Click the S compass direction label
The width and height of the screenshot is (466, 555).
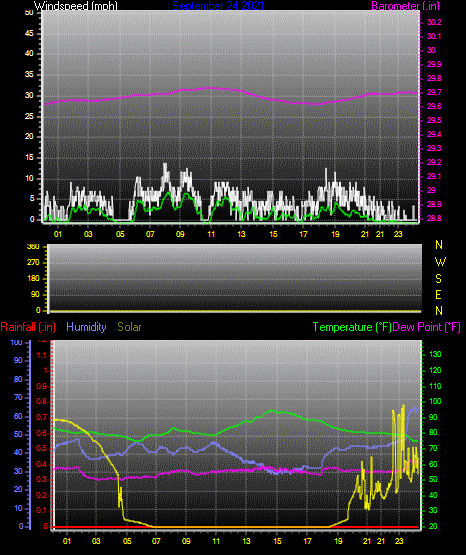tap(438, 279)
